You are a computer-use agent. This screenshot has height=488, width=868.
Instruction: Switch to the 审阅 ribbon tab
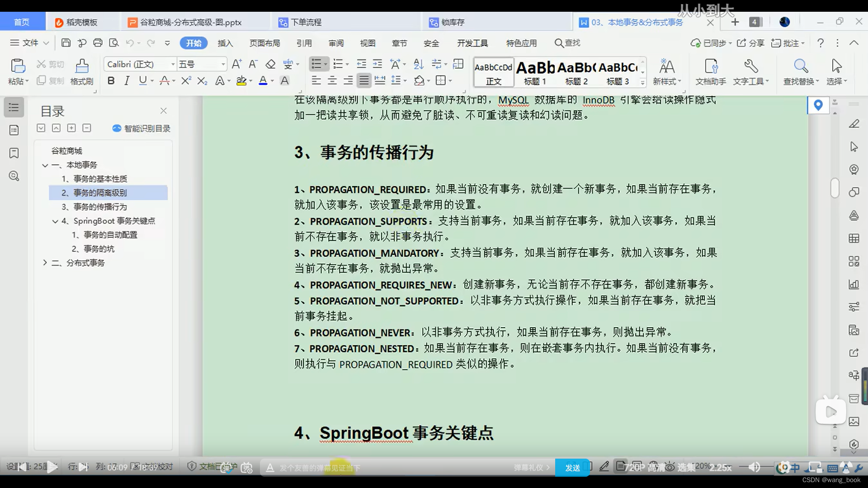(x=336, y=43)
